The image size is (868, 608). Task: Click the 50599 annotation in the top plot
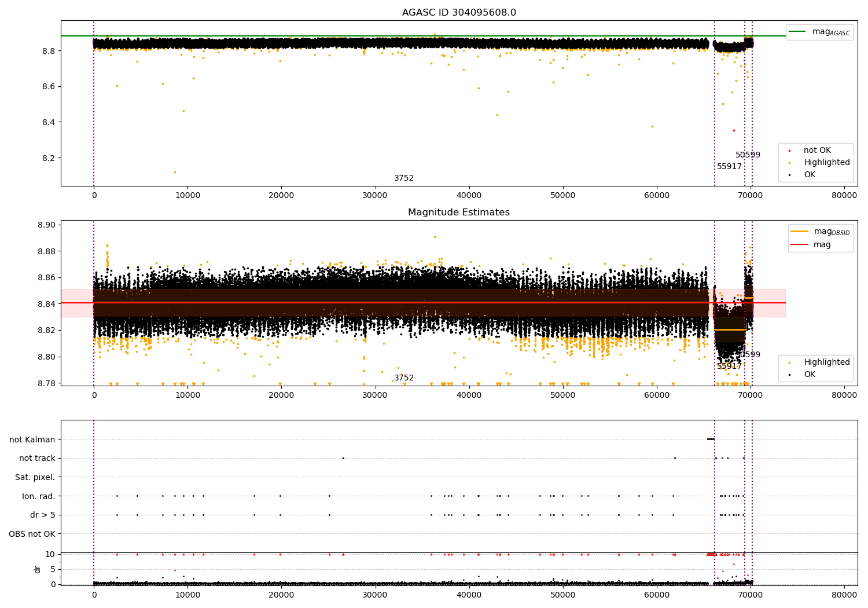click(x=748, y=155)
